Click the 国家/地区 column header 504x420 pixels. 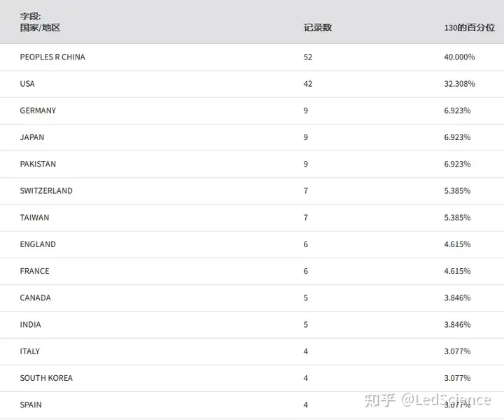click(40, 28)
